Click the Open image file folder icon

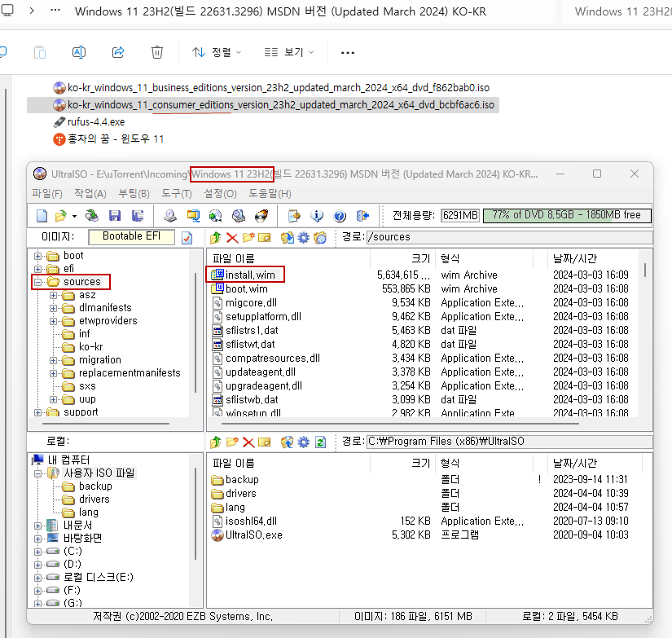61,216
